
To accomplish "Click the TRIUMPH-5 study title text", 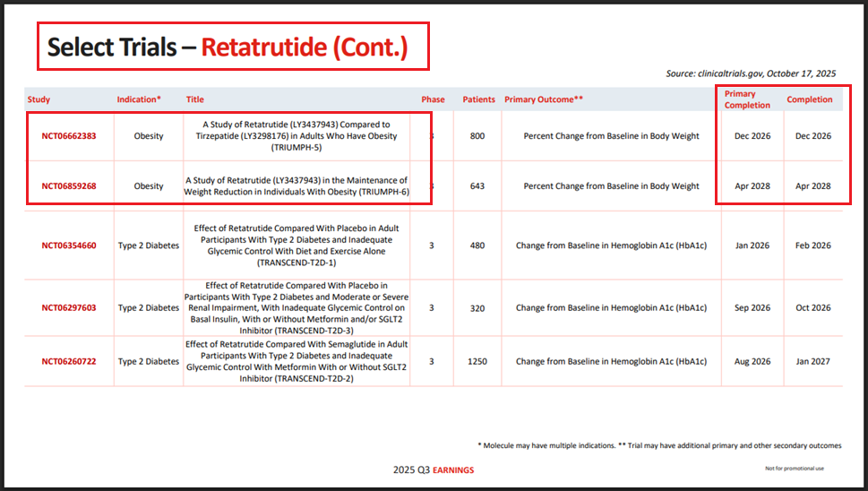I will click(x=296, y=136).
